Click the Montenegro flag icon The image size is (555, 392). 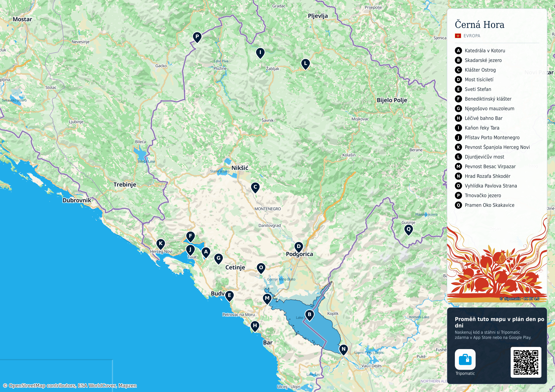point(458,36)
